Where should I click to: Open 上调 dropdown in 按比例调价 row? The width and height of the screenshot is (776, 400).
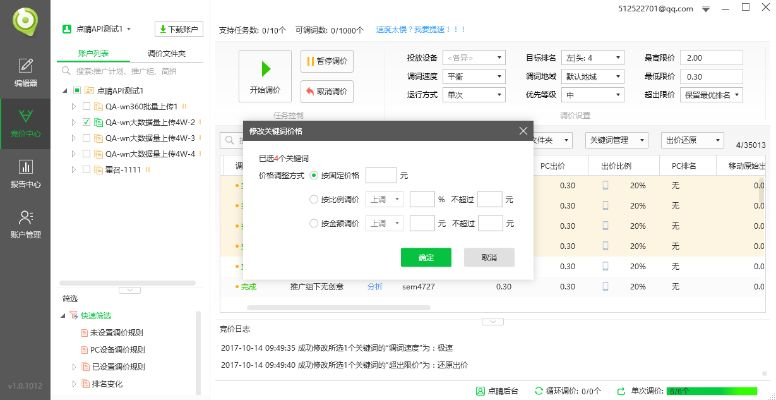385,200
